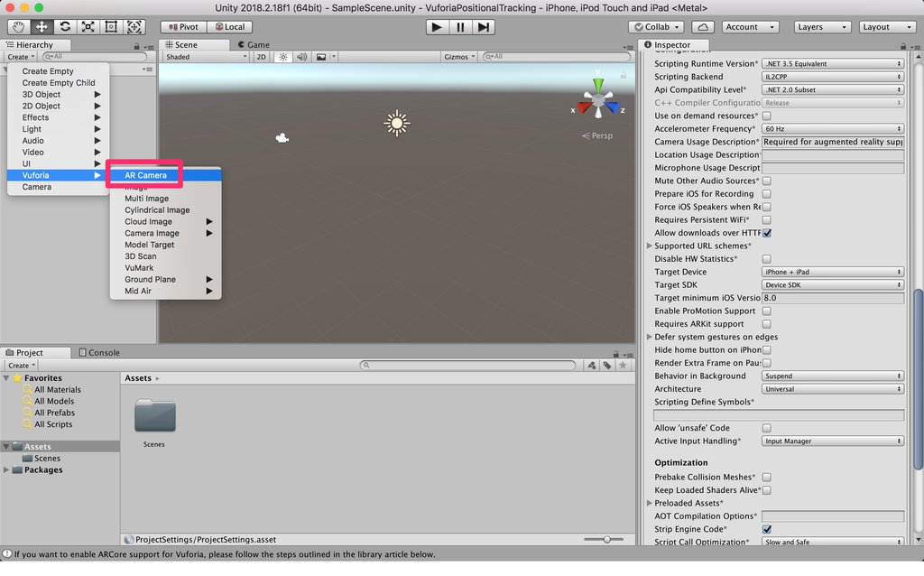The image size is (924, 576).
Task: Toggle Local handle rotation
Action: [x=230, y=27]
